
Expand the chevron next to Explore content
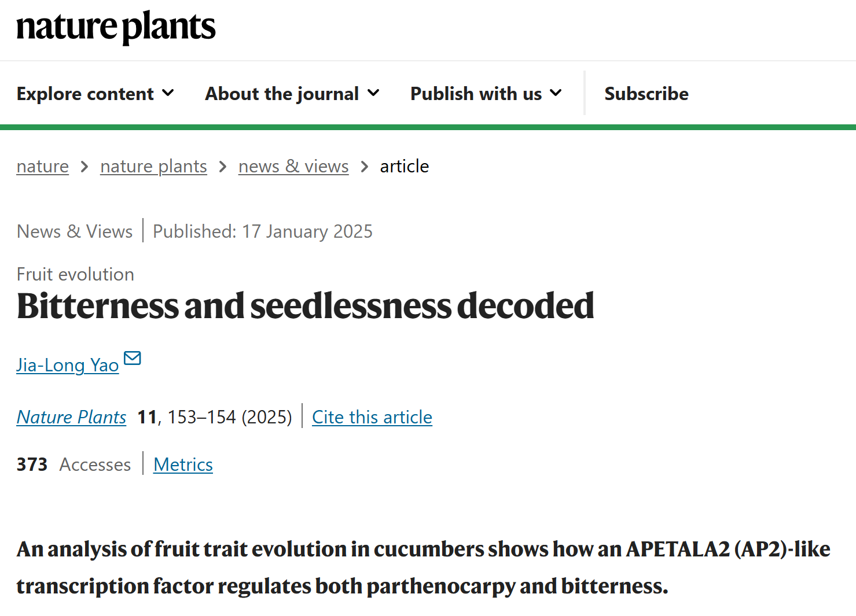[x=168, y=93]
